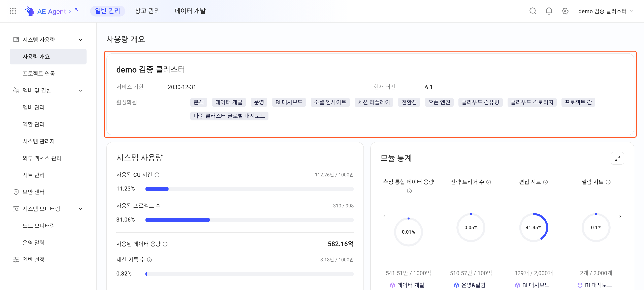Click info icon next to 열람 시트
The image size is (644, 290).
pos(608,182)
